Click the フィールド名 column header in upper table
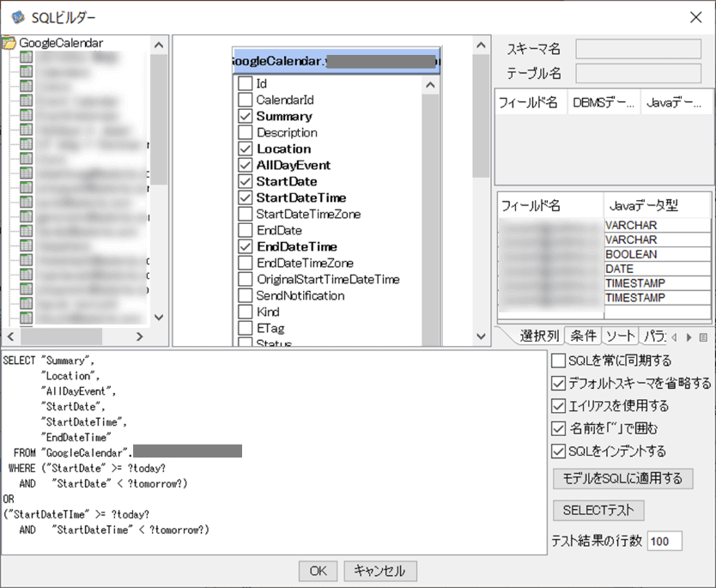716x588 pixels. pyautogui.click(x=531, y=102)
